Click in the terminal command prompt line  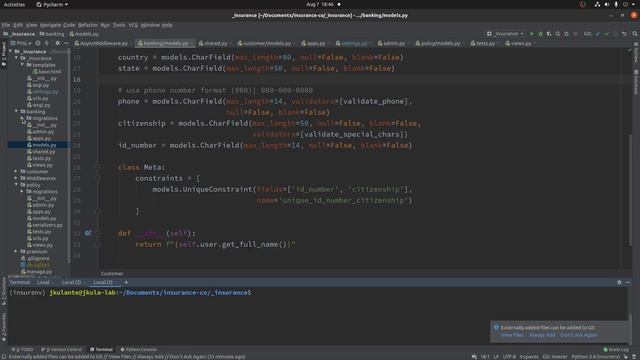tap(318, 292)
